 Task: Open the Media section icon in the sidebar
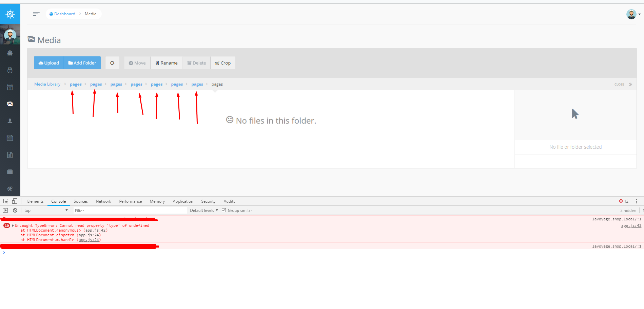tap(10, 104)
